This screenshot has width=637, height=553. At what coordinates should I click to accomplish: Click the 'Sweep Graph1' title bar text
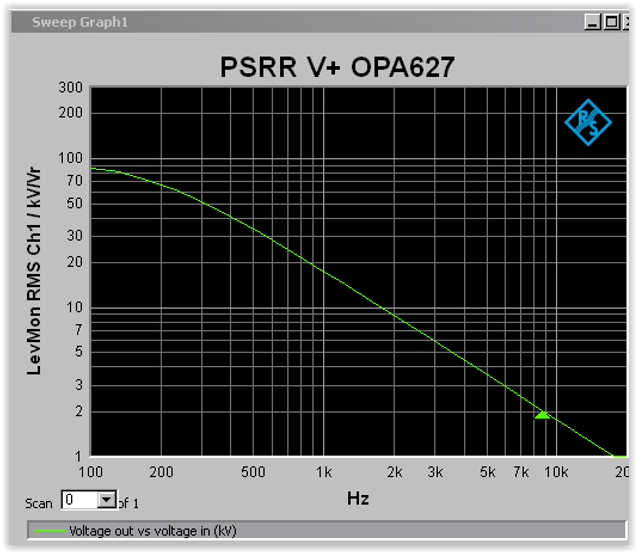click(80, 22)
